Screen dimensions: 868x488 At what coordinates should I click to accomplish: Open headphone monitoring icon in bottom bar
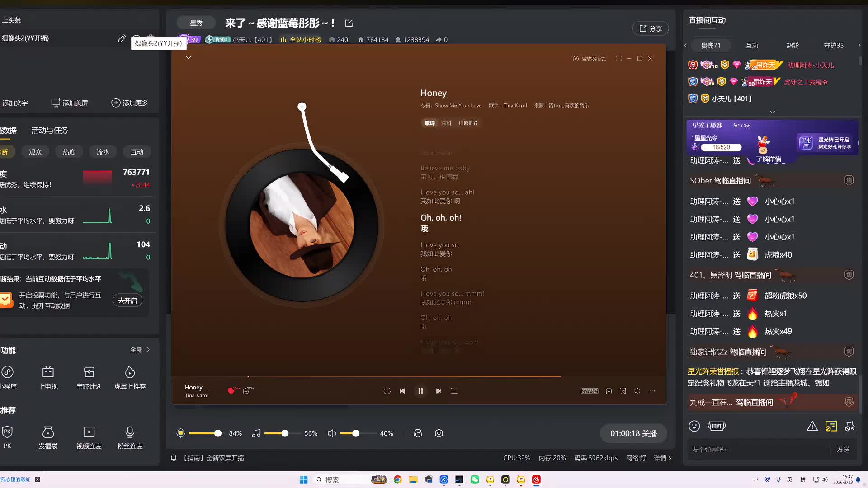pos(418,433)
